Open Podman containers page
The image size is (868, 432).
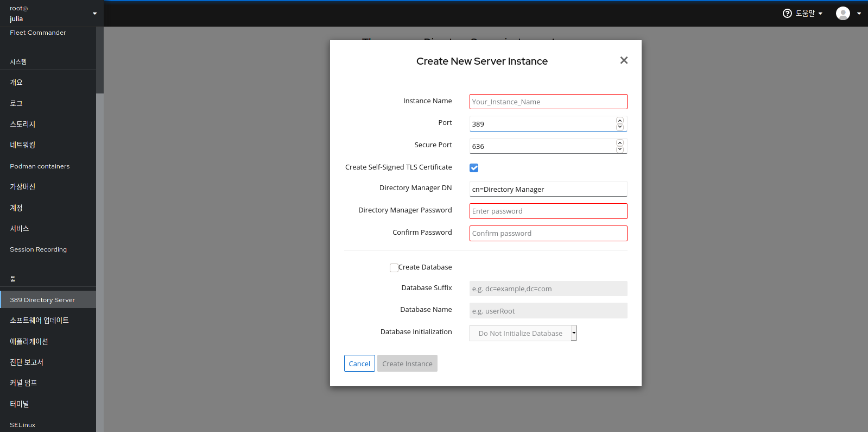[x=48, y=166]
